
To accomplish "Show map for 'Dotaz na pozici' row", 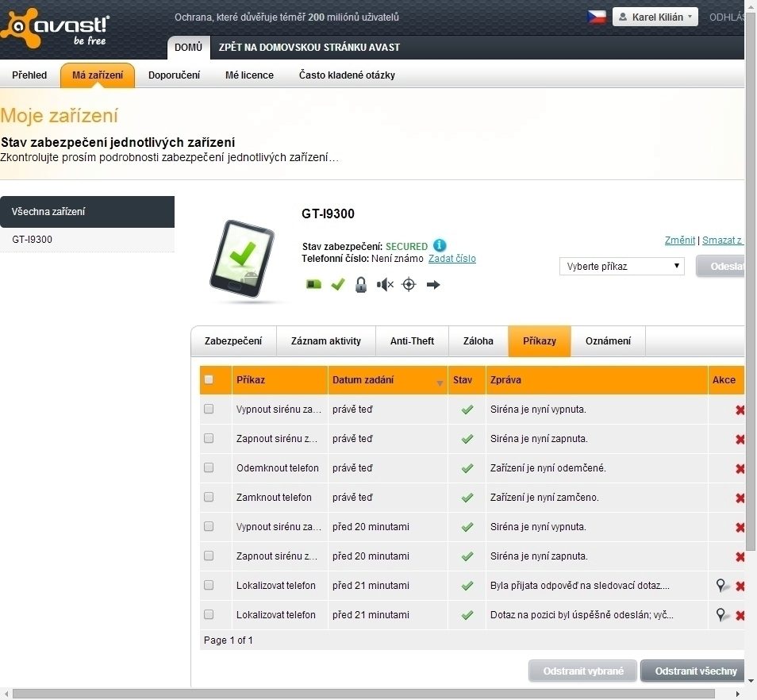I will pos(721,615).
